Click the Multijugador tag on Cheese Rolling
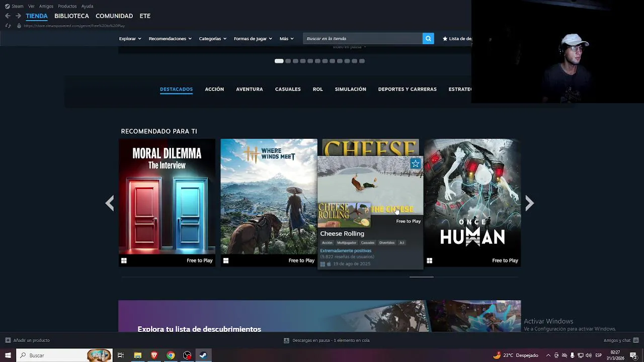The height and width of the screenshot is (362, 644). point(347,243)
